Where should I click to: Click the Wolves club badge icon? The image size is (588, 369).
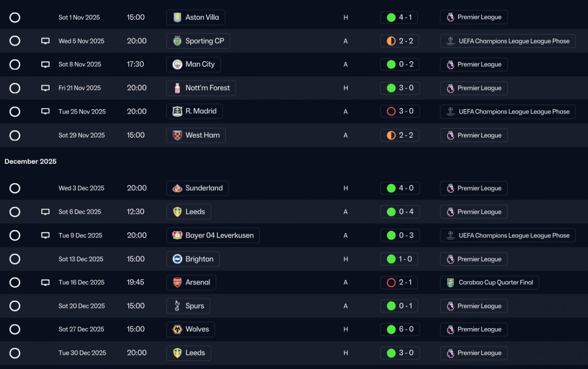(x=177, y=330)
